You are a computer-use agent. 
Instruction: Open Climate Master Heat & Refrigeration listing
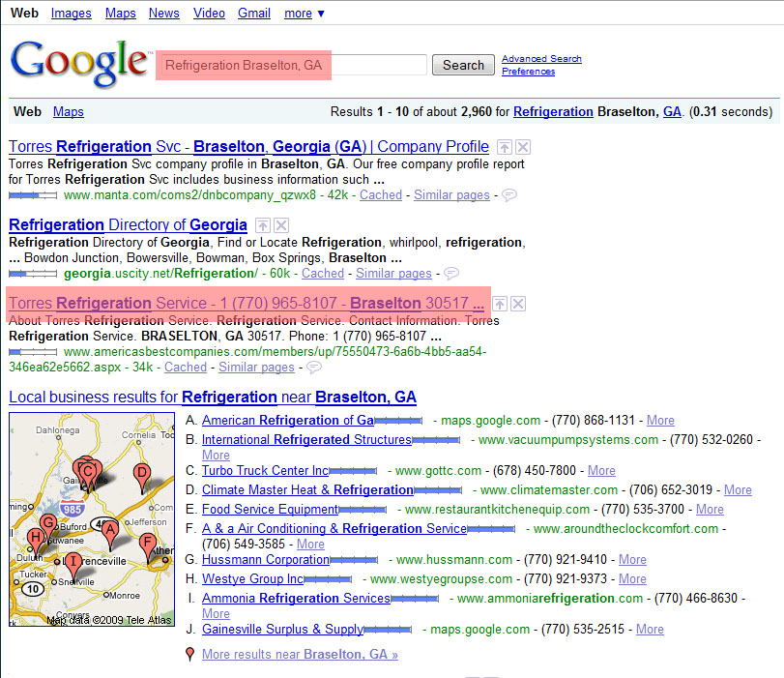(307, 489)
